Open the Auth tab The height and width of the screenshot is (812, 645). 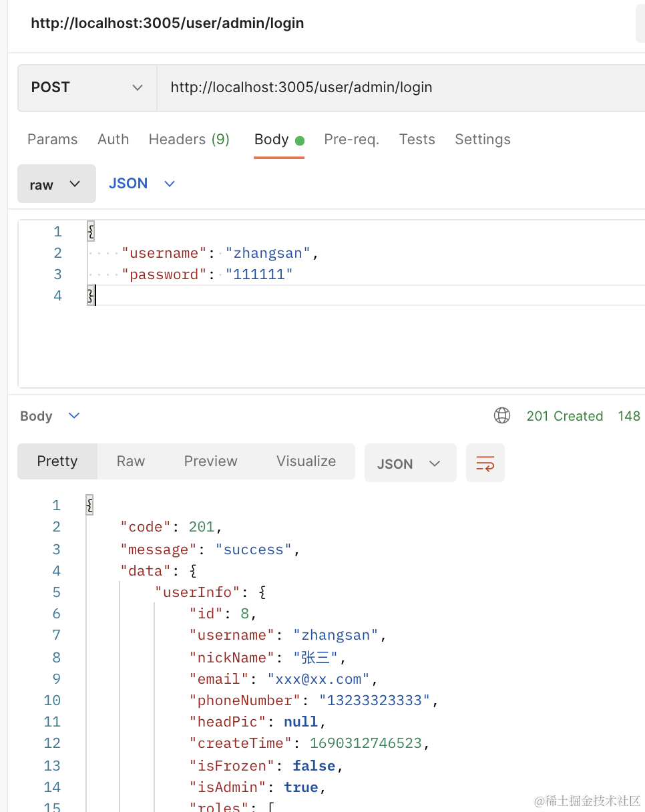tap(113, 140)
